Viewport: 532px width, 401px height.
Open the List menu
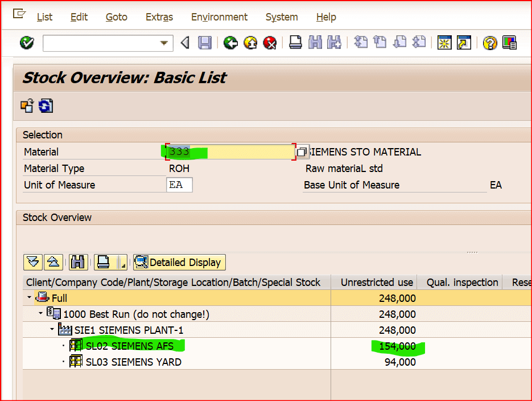(44, 17)
